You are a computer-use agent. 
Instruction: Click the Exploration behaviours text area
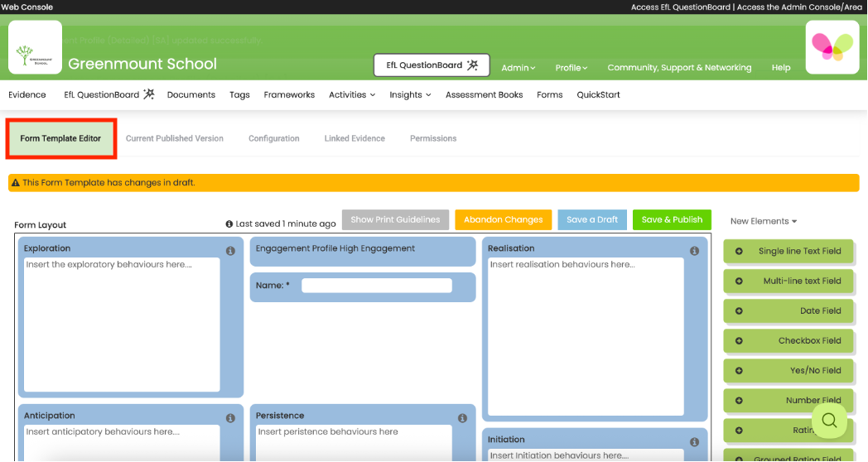[122, 325]
